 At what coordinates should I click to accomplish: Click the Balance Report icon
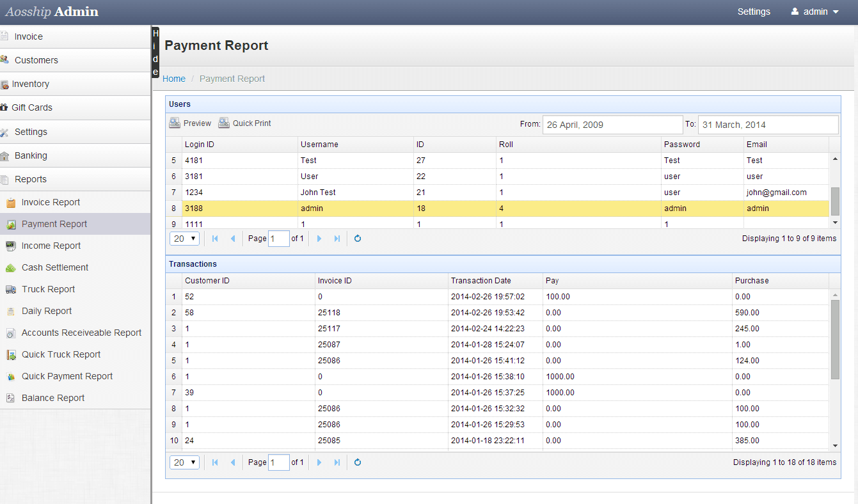pyautogui.click(x=10, y=398)
